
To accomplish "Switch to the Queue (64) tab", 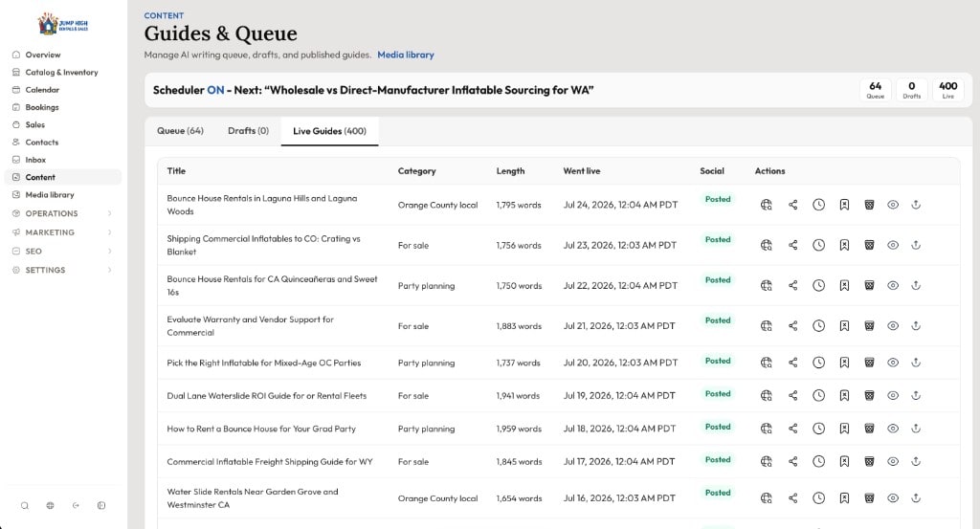I will [180, 131].
